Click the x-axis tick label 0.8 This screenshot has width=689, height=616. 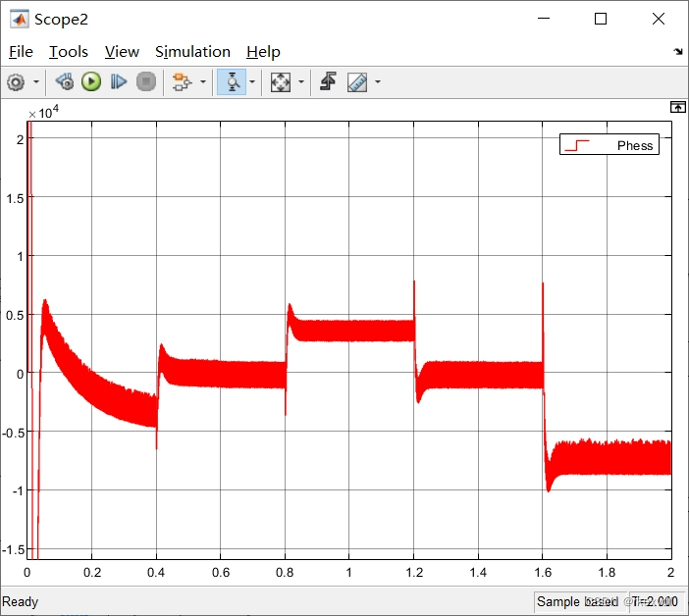coord(285,572)
